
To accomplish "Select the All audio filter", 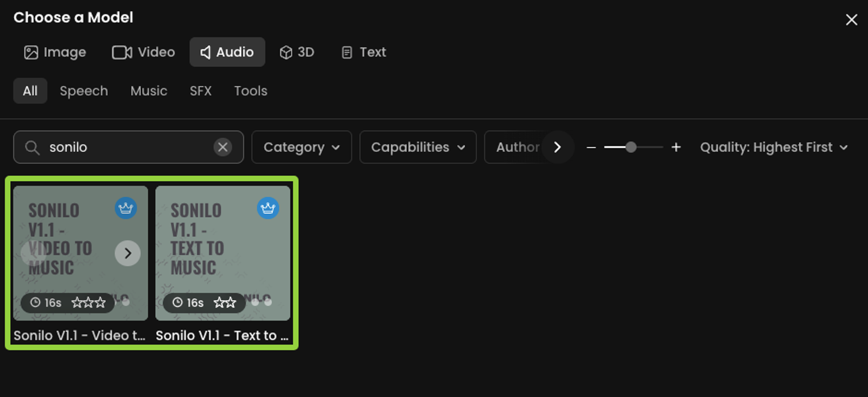I will (30, 91).
